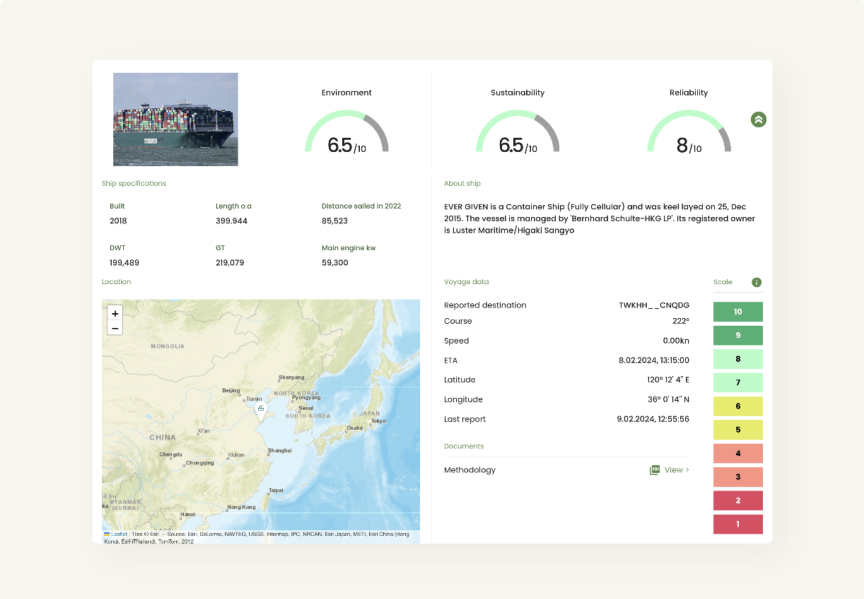Expand the Voyage data section header
The height and width of the screenshot is (599, 864).
[x=466, y=282]
